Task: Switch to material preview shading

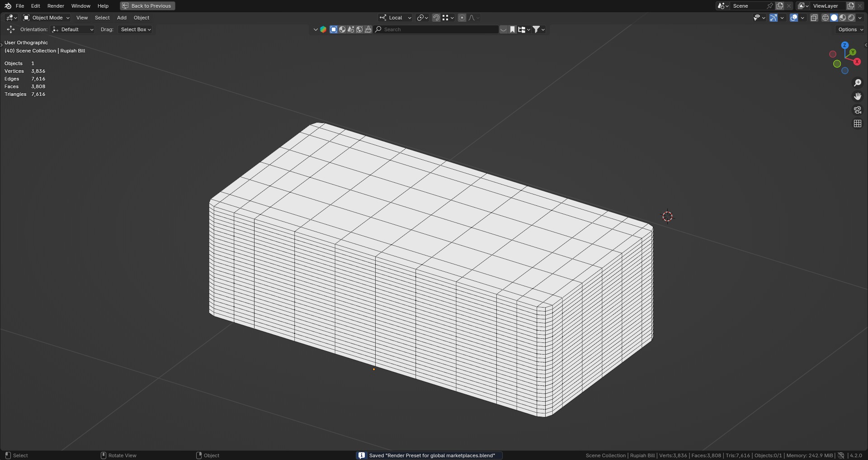Action: pyautogui.click(x=843, y=18)
